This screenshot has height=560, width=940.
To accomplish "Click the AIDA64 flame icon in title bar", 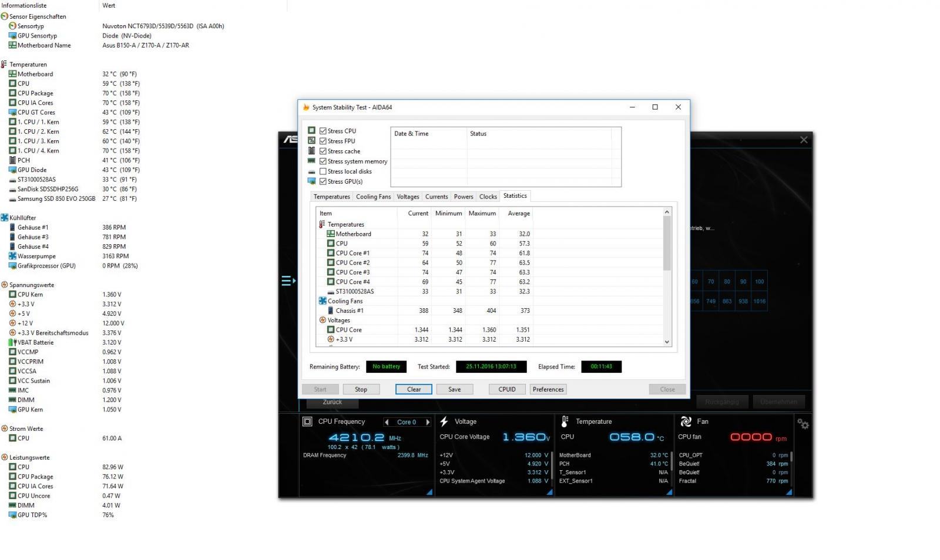I will (306, 107).
